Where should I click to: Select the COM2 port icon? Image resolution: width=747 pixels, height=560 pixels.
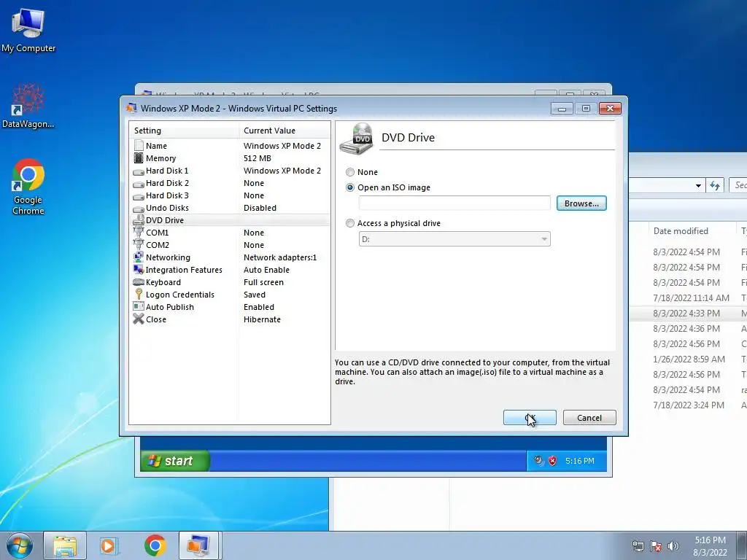click(139, 245)
